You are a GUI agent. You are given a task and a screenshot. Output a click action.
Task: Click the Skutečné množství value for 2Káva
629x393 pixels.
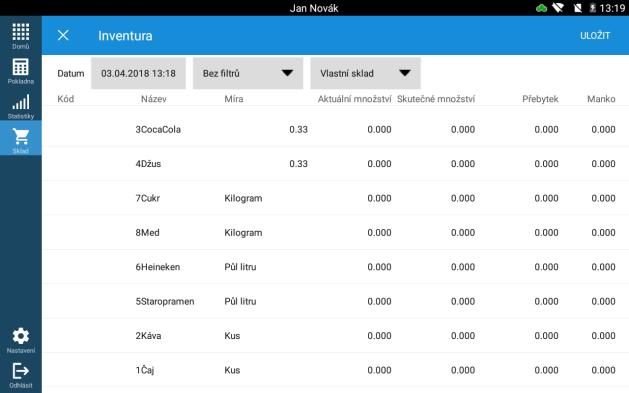click(463, 336)
